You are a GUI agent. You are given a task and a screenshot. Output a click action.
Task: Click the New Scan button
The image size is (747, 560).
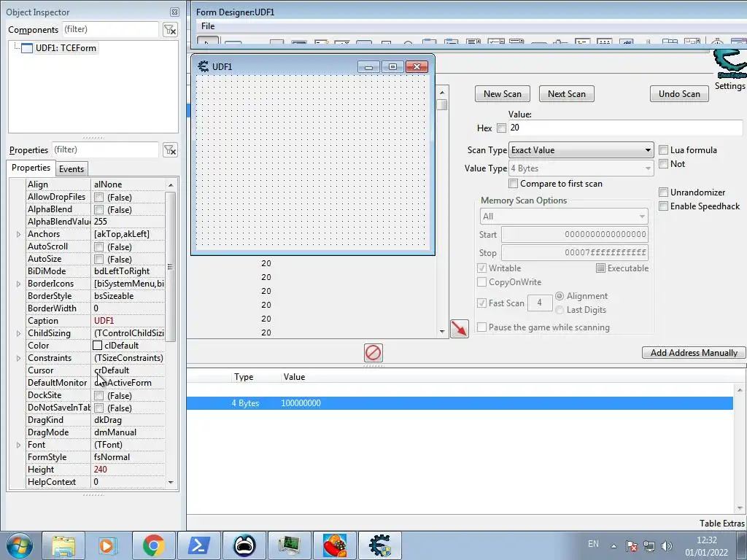pos(503,94)
